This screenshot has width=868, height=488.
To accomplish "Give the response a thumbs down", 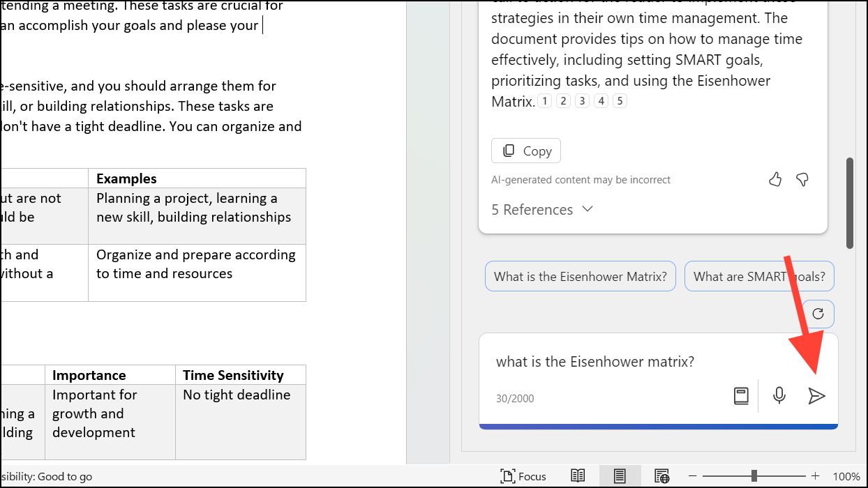I will [802, 180].
